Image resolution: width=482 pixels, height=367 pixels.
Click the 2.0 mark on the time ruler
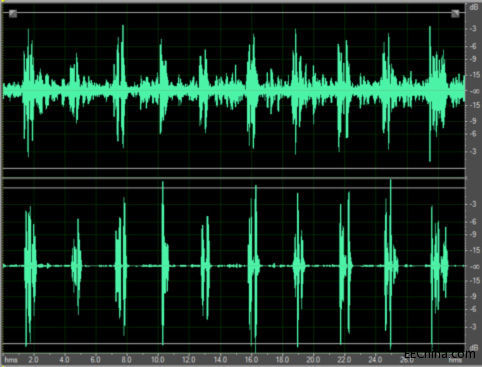pyautogui.click(x=33, y=360)
